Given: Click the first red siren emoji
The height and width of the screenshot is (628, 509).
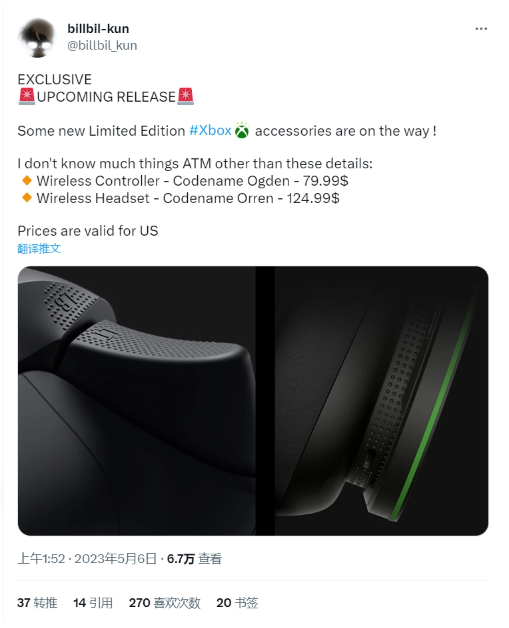Looking at the screenshot, I should pyautogui.click(x=27, y=97).
